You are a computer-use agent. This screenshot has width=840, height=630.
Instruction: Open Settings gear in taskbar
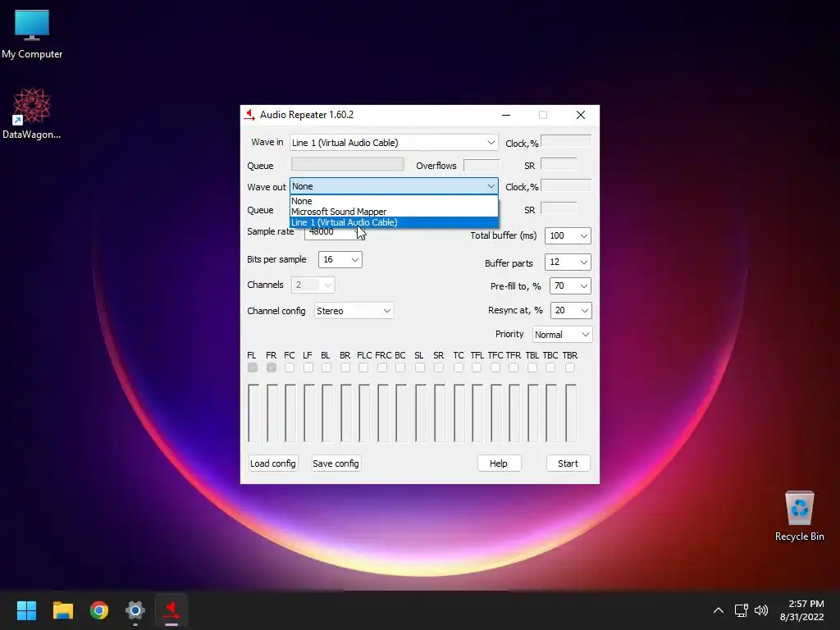click(x=135, y=610)
